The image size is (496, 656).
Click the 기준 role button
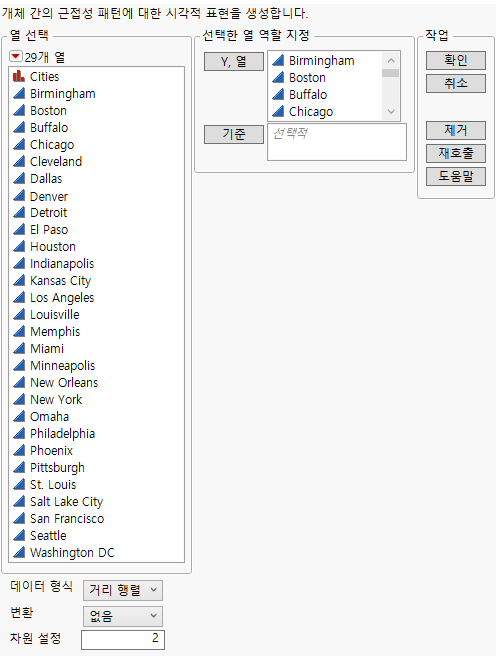(x=234, y=134)
